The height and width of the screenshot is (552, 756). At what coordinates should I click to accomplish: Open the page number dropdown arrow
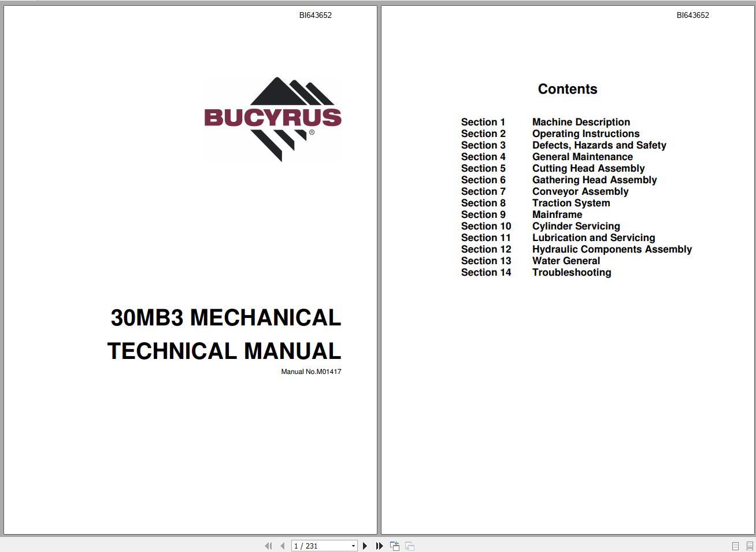click(x=353, y=546)
